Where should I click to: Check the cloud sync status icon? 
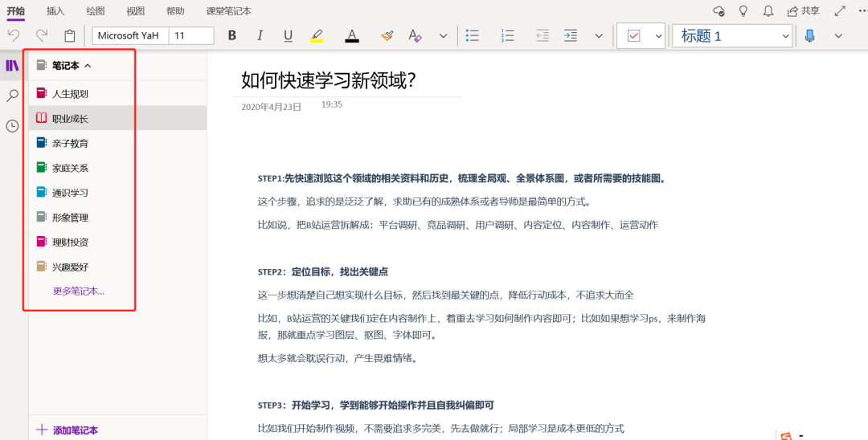click(719, 10)
